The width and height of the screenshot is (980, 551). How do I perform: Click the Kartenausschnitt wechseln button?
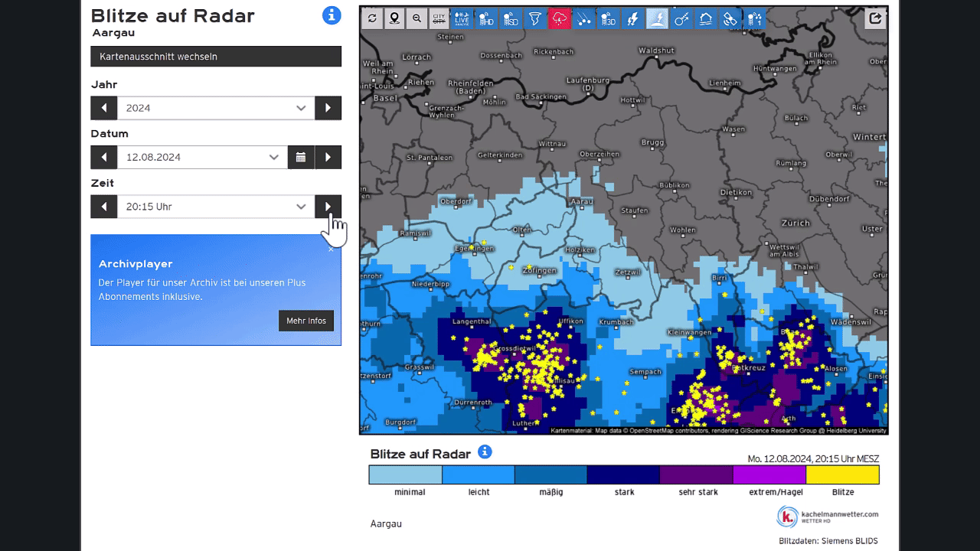(x=216, y=57)
